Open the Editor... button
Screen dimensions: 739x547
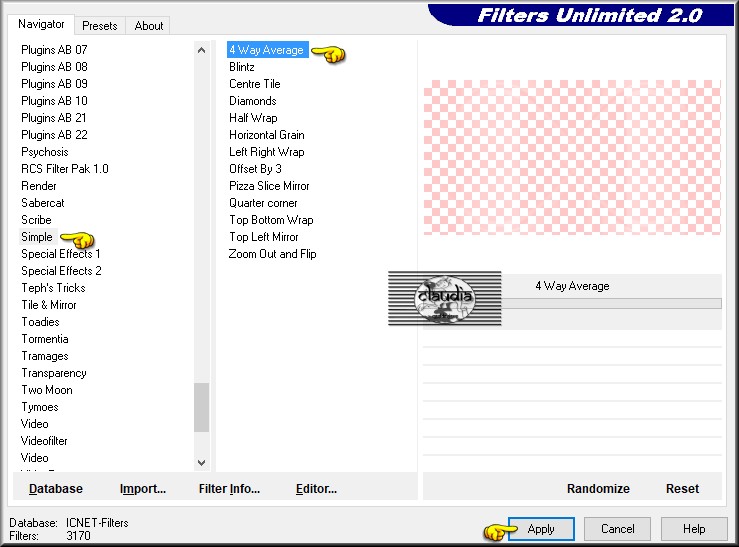(x=316, y=489)
